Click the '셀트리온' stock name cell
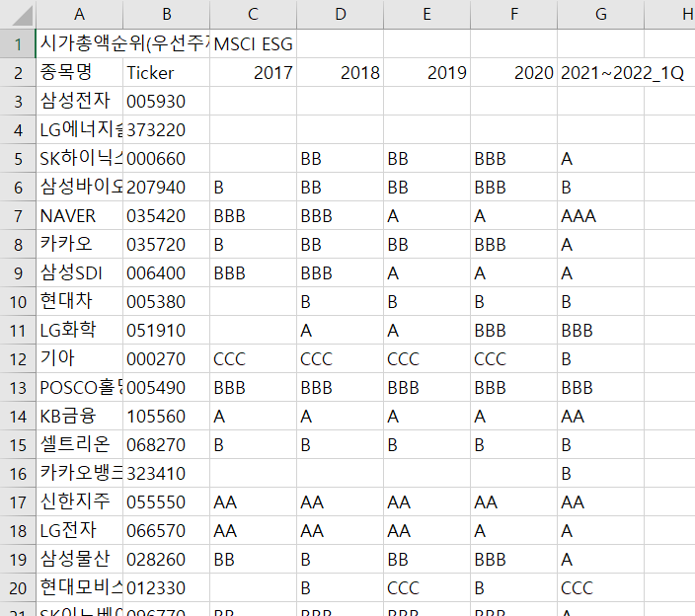 click(79, 444)
